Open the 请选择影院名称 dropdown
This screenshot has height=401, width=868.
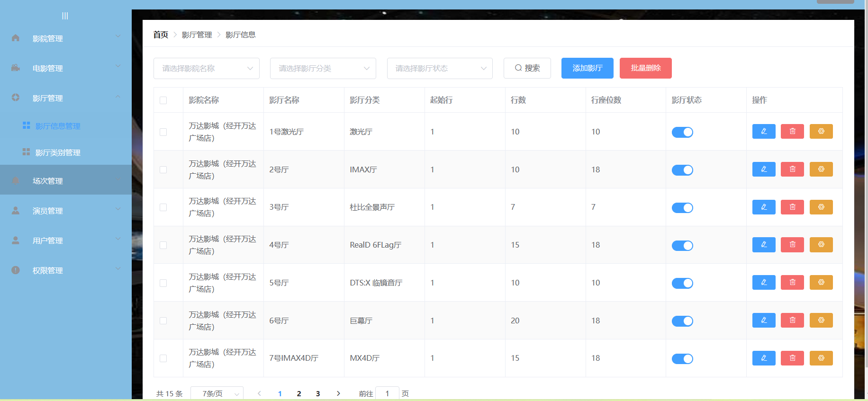tap(207, 68)
